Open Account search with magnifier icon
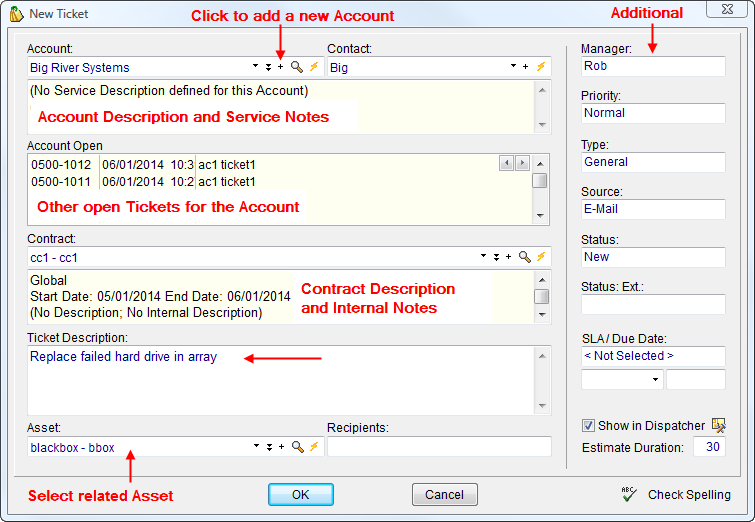This screenshot has width=755, height=522. coord(297,68)
